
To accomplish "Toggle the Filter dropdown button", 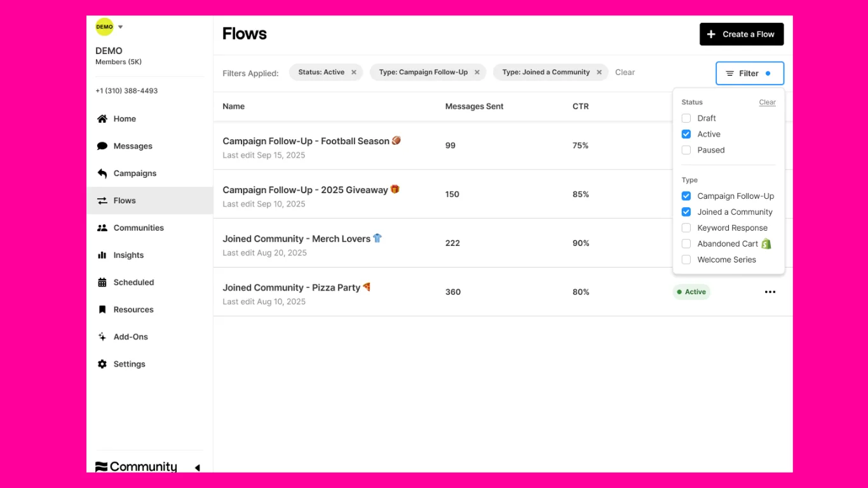I will pyautogui.click(x=749, y=73).
